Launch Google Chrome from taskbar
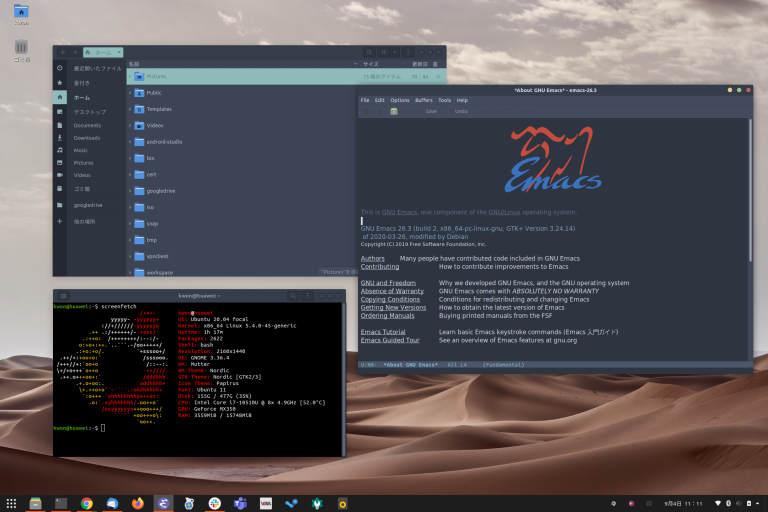 [87, 503]
